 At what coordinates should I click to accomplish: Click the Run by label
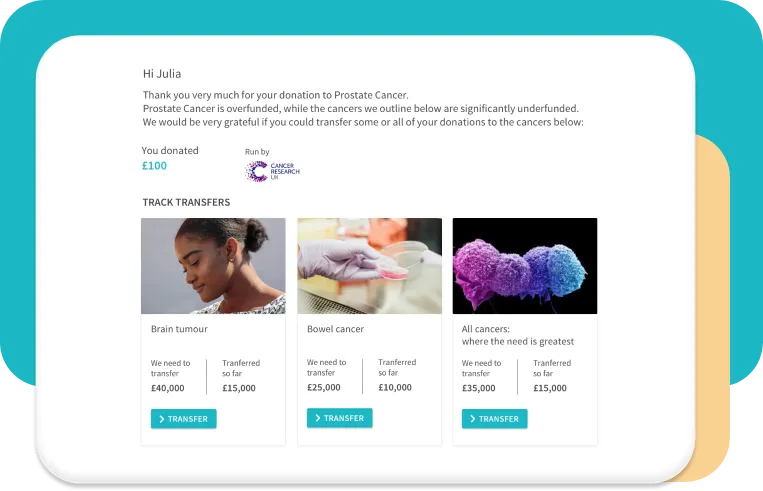(x=257, y=152)
